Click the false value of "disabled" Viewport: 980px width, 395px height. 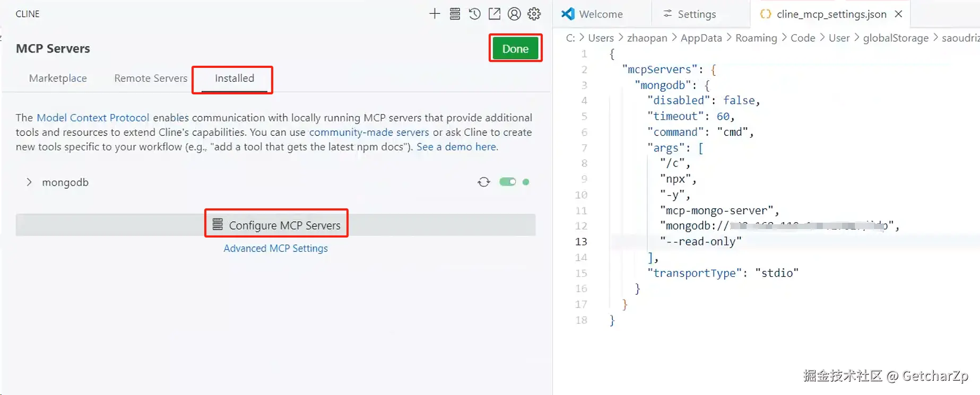click(739, 101)
